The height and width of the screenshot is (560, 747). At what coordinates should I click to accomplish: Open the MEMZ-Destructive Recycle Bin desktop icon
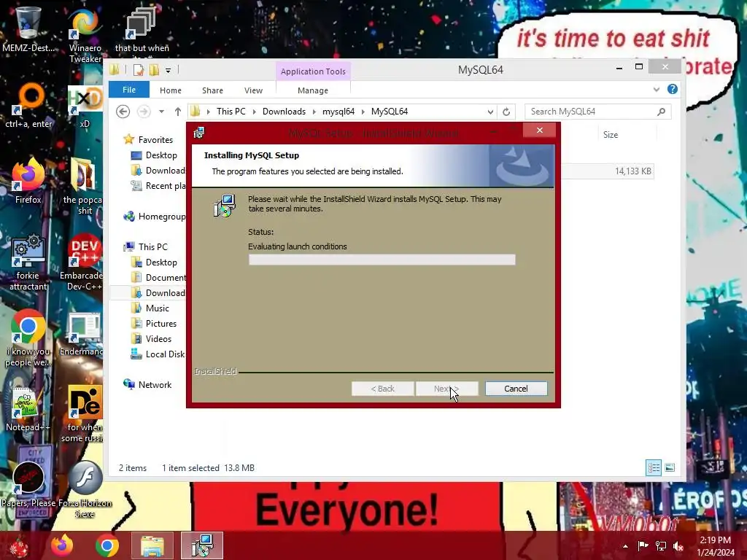tap(28, 29)
